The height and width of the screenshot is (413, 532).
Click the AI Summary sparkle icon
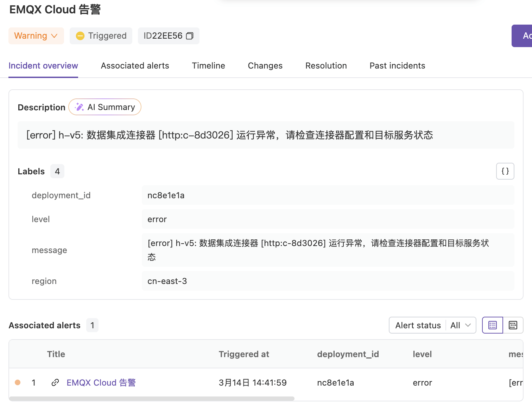click(x=80, y=107)
